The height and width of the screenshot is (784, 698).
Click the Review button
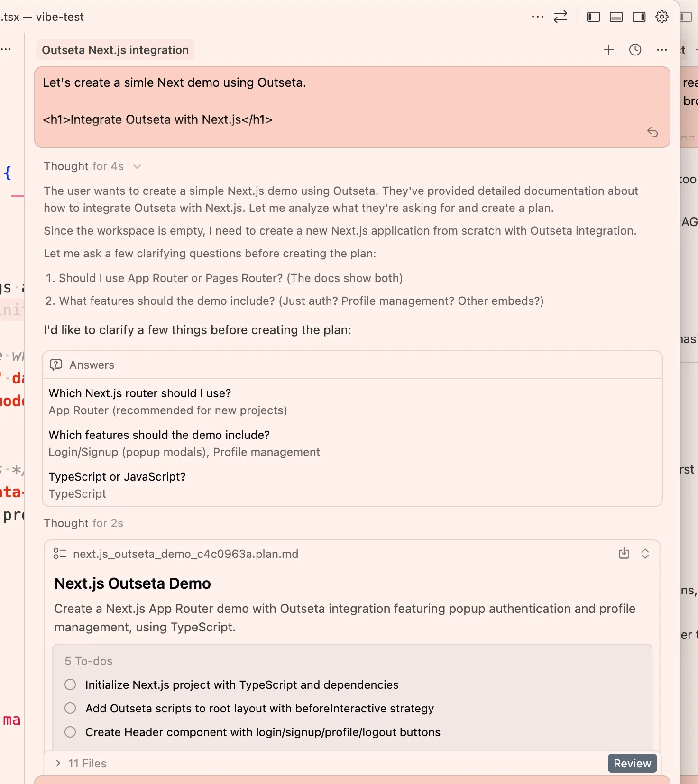[632, 763]
